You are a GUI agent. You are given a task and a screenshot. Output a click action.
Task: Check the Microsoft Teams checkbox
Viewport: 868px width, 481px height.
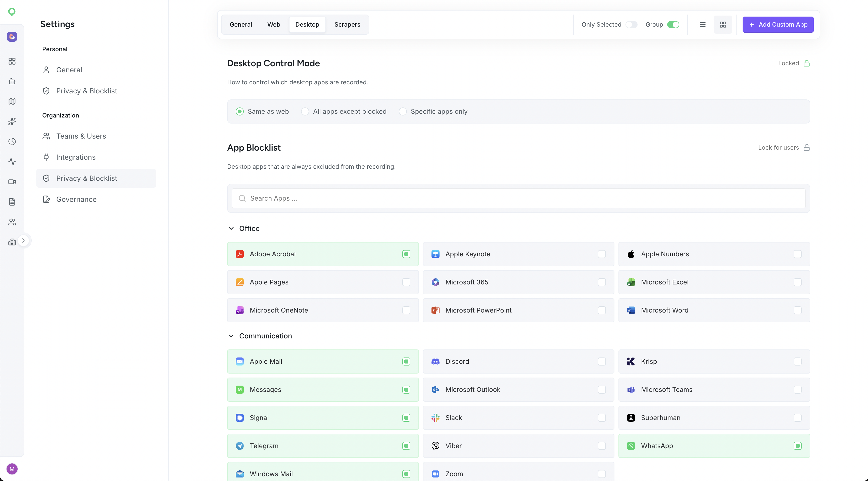tap(798, 390)
